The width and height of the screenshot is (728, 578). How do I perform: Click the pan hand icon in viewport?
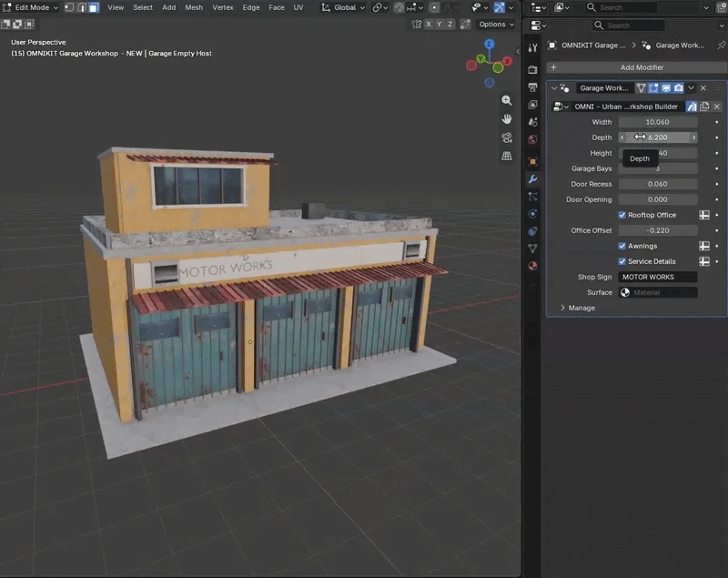pyautogui.click(x=507, y=119)
